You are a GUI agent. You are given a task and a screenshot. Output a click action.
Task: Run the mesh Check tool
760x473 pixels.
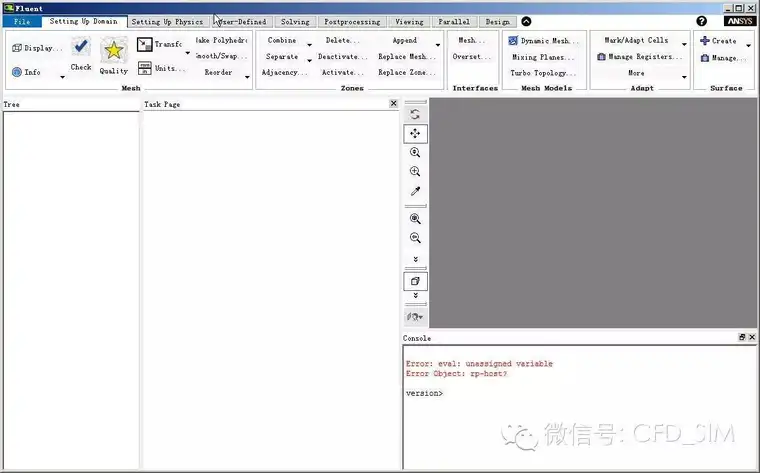[80, 47]
